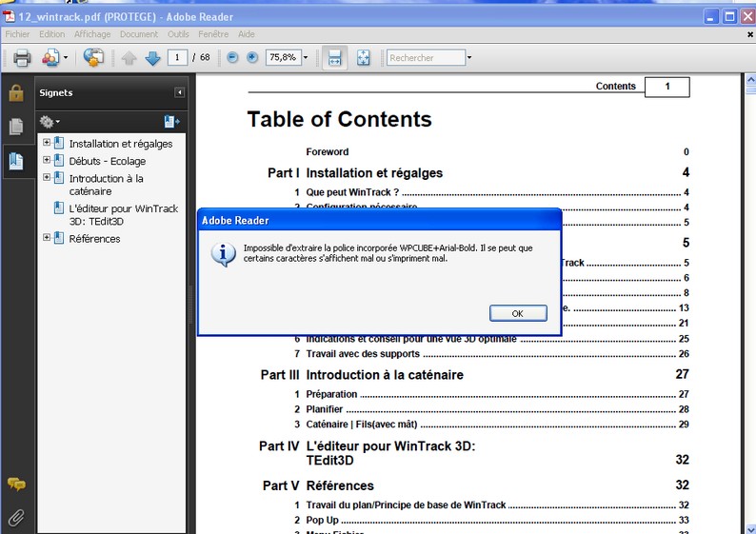Click OK in the Adobe Reader dialog
Image resolution: width=756 pixels, height=534 pixels.
(518, 313)
